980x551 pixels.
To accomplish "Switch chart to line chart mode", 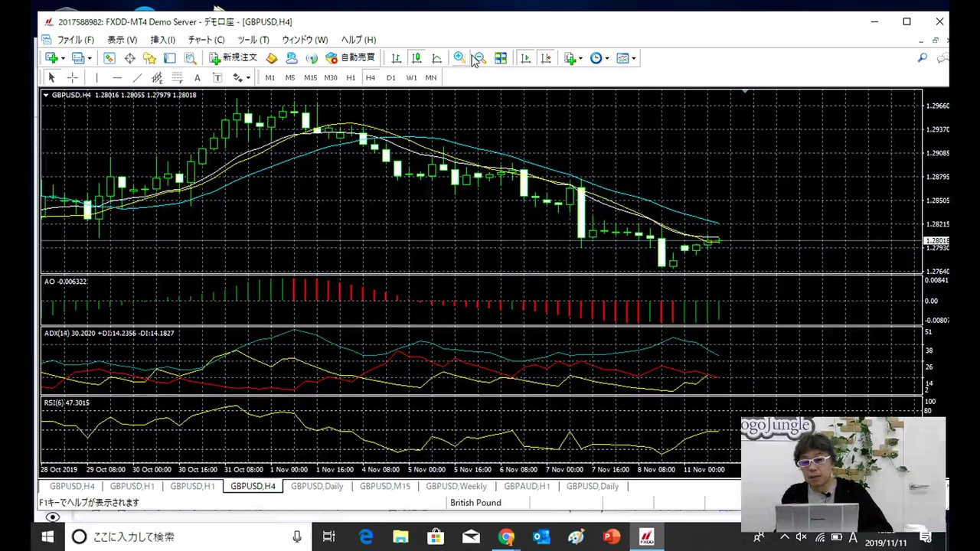I will click(436, 58).
